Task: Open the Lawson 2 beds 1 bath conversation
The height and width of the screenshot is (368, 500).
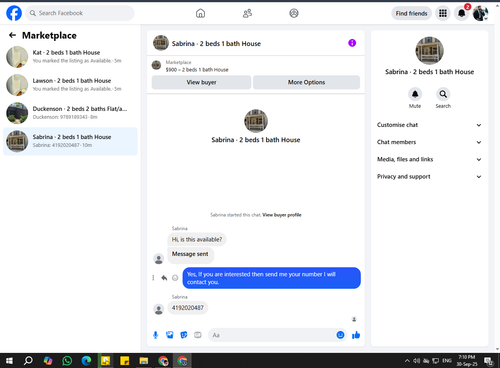Action: [70, 85]
